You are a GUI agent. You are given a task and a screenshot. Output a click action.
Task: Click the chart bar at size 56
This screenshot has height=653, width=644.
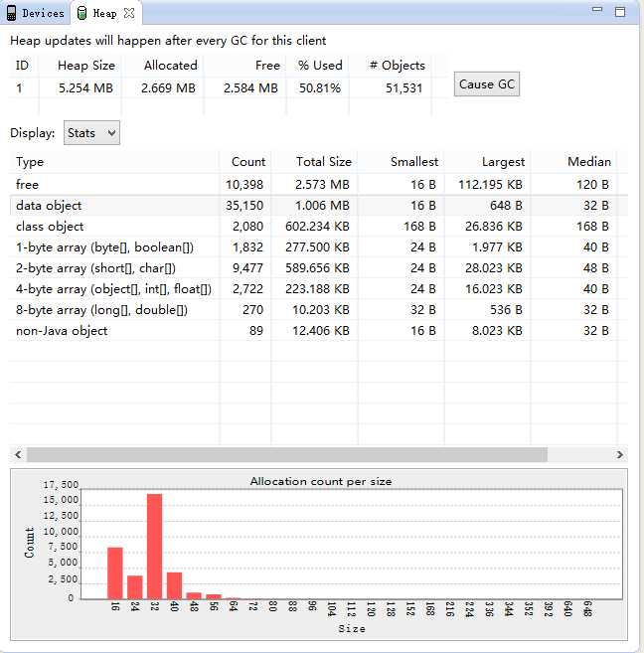pyautogui.click(x=214, y=596)
